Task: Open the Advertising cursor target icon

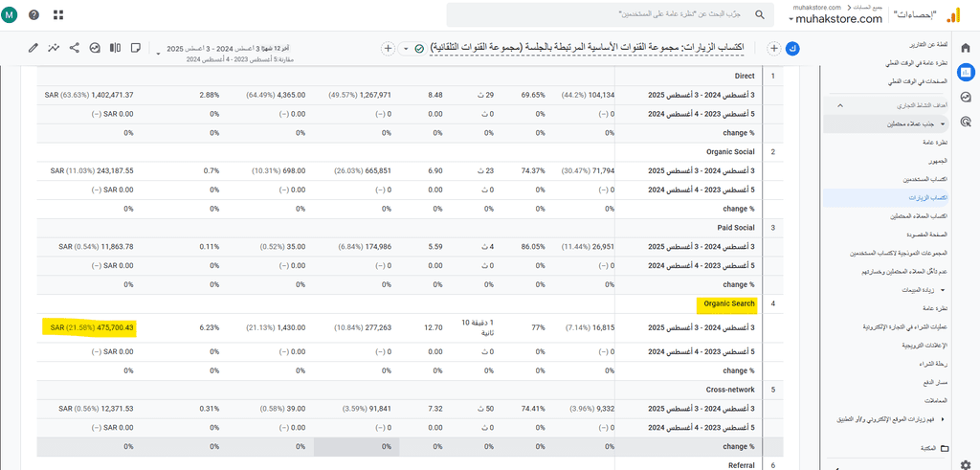Action: click(966, 122)
